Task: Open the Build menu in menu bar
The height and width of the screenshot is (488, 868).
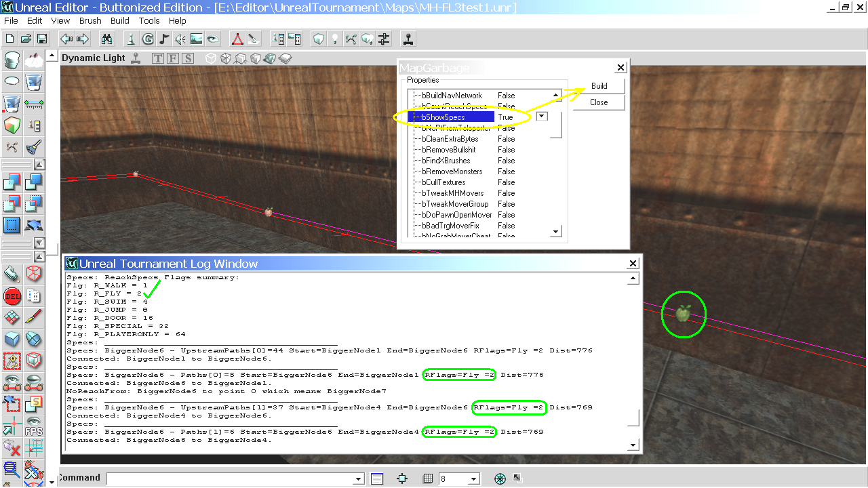Action: 120,21
